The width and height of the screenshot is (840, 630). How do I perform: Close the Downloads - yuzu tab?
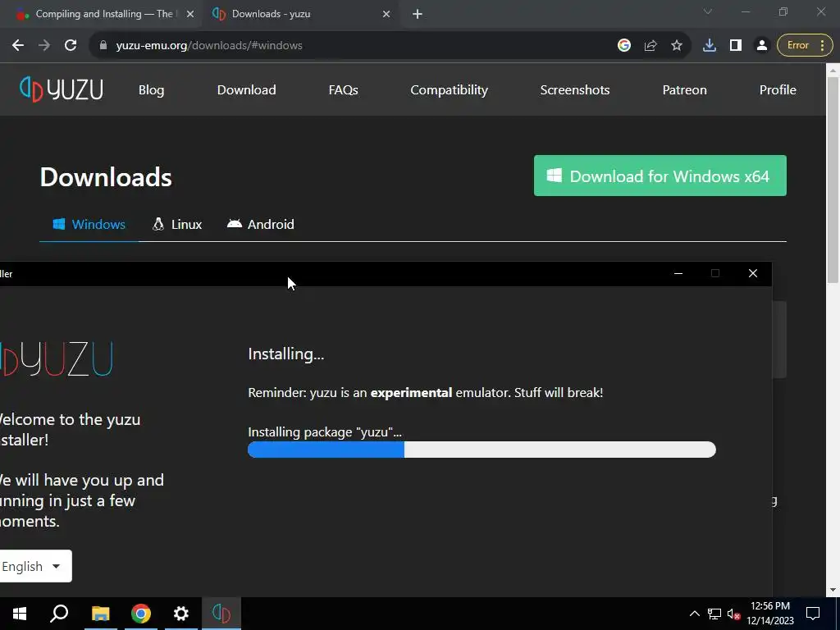coord(386,14)
